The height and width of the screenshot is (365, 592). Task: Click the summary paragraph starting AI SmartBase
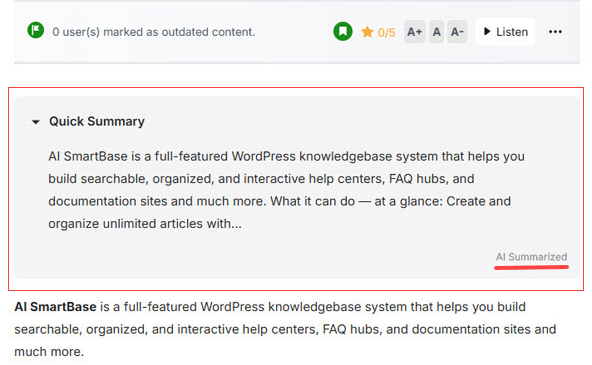coord(286,190)
